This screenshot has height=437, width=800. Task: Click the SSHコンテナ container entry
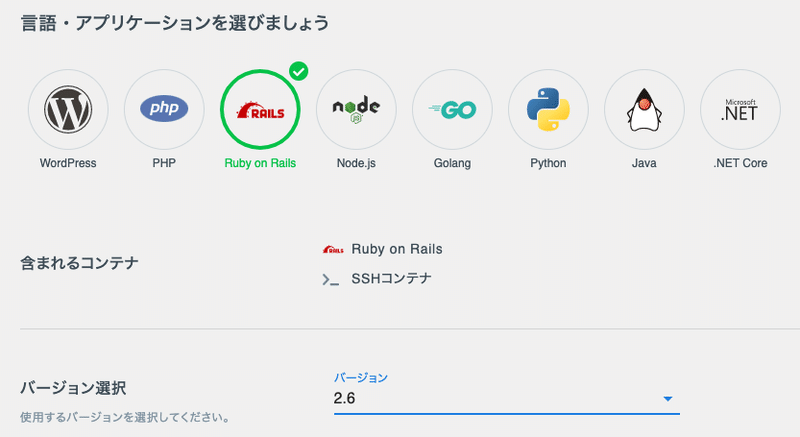391,279
